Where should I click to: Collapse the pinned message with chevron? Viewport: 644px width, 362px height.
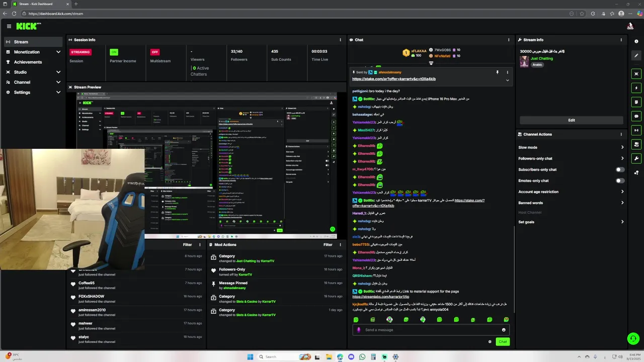pyautogui.click(x=507, y=80)
